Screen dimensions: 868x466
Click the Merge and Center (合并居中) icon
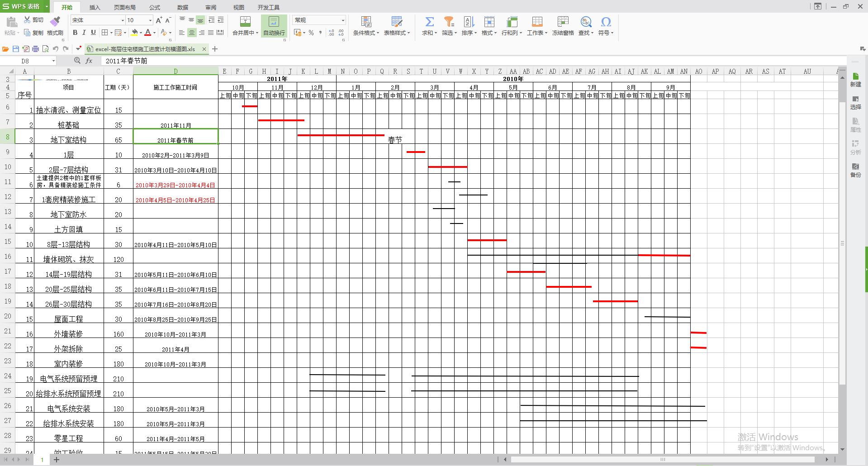[x=245, y=22]
